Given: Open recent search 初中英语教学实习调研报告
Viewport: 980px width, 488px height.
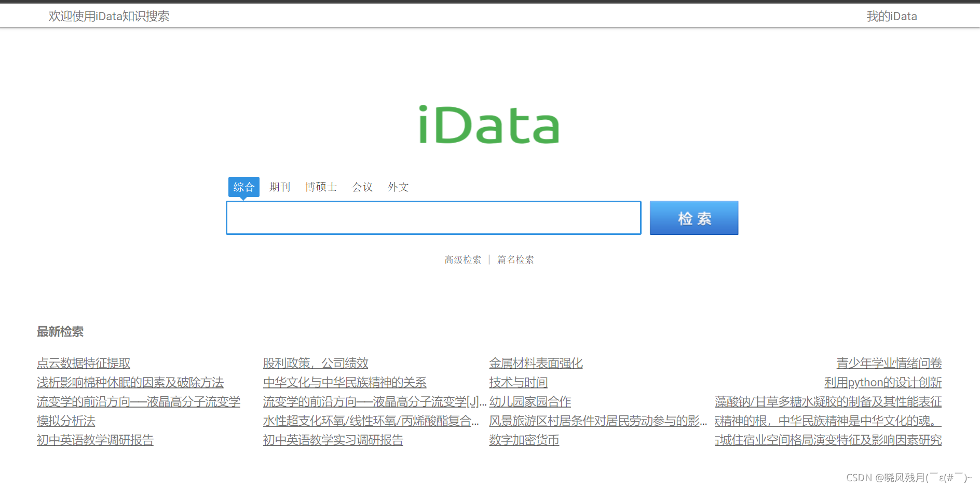Looking at the screenshot, I should [x=333, y=440].
